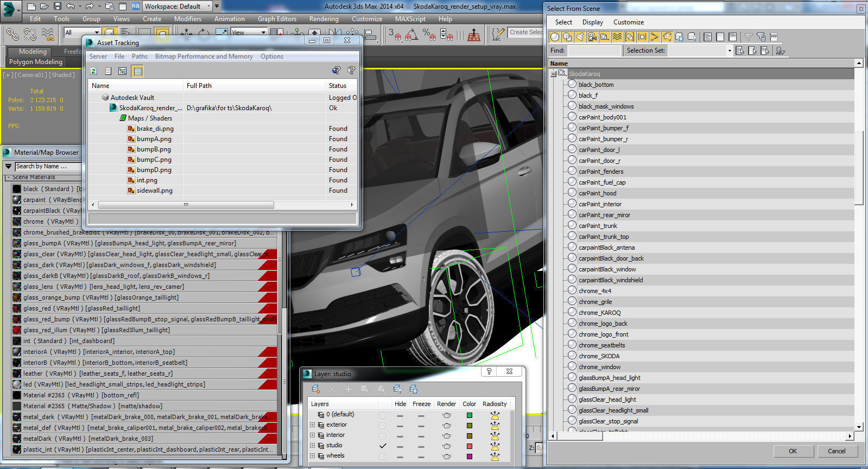Image resolution: width=868 pixels, height=469 pixels.
Task: Make default layer 0 the current layer
Action: tap(383, 415)
